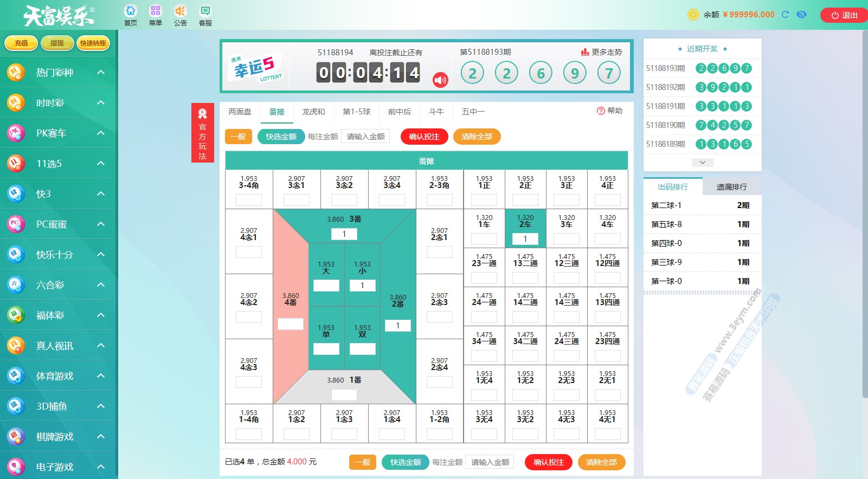Open 客服 customer service icon
The image size is (868, 479).
coord(205,11)
